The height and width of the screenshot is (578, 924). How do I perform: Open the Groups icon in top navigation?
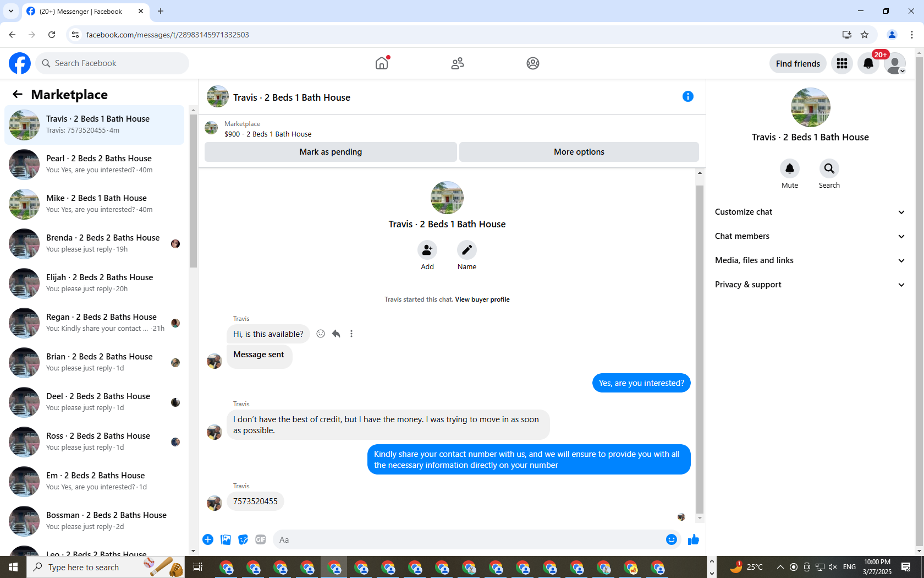533,63
